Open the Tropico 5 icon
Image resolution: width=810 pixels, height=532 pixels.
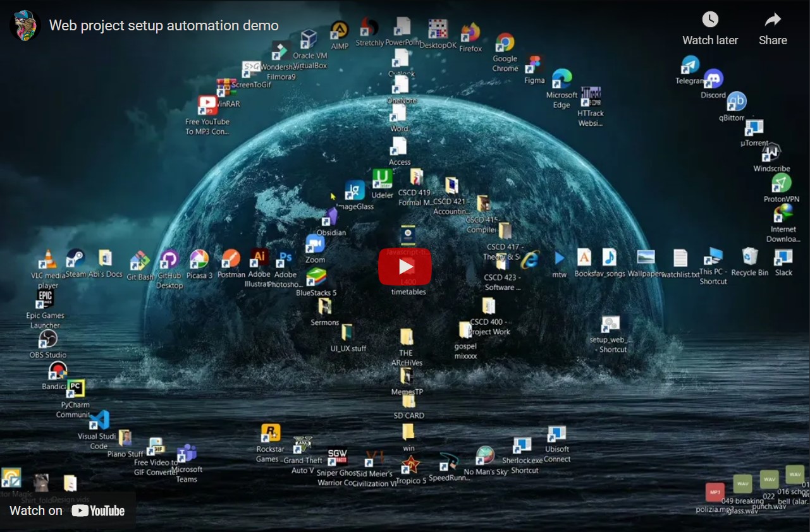tap(410, 466)
